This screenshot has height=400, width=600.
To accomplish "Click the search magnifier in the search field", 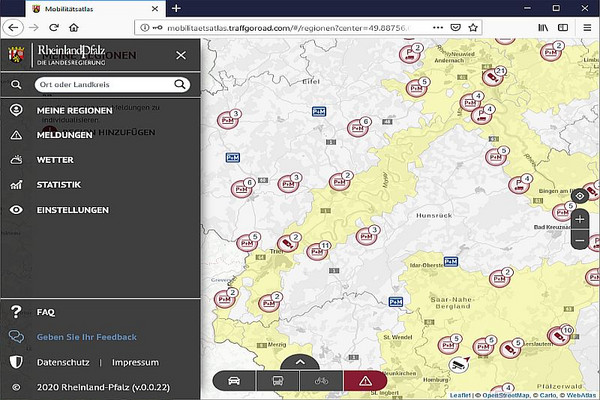I will [x=180, y=85].
